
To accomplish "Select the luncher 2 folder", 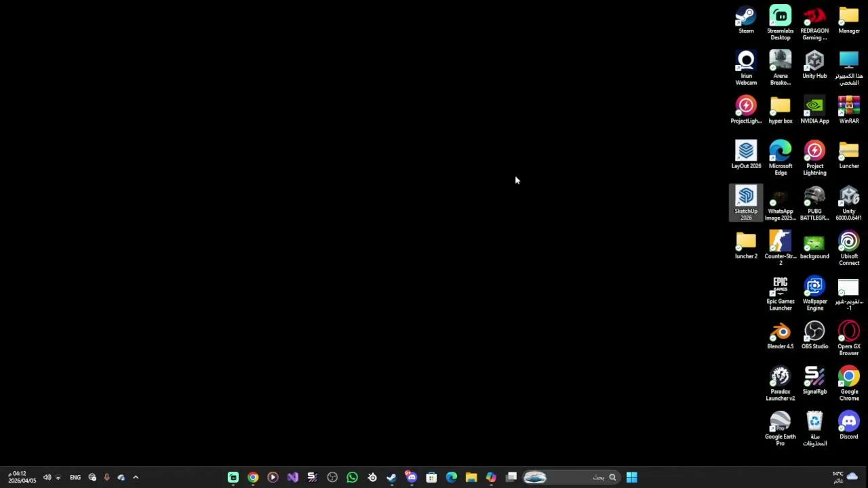I will tap(746, 245).
